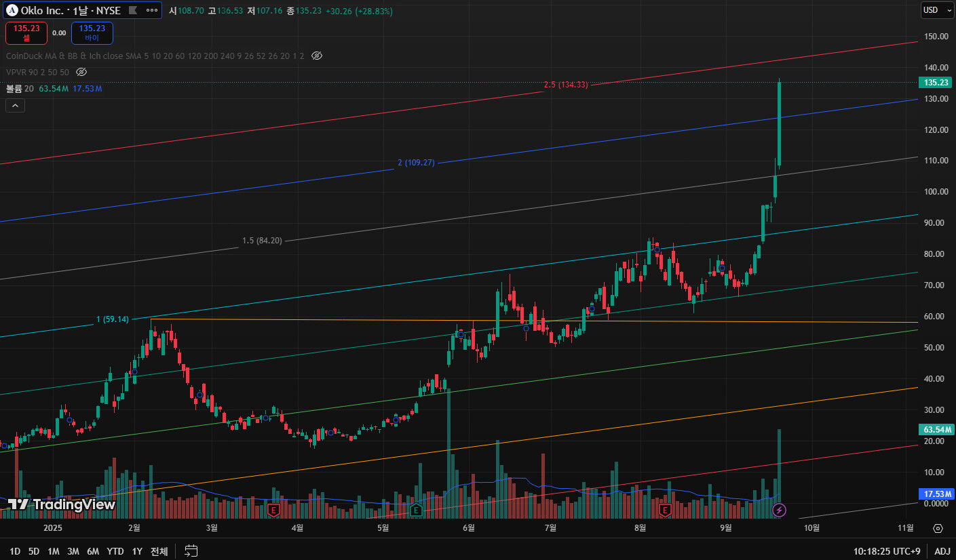
Task: Click the 50.00 price axis value
Action: [x=936, y=348]
